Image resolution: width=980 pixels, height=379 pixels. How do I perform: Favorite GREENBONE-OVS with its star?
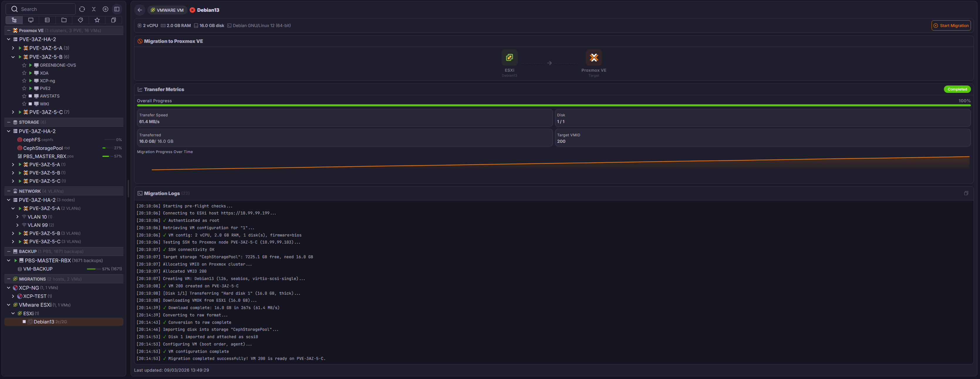point(24,65)
